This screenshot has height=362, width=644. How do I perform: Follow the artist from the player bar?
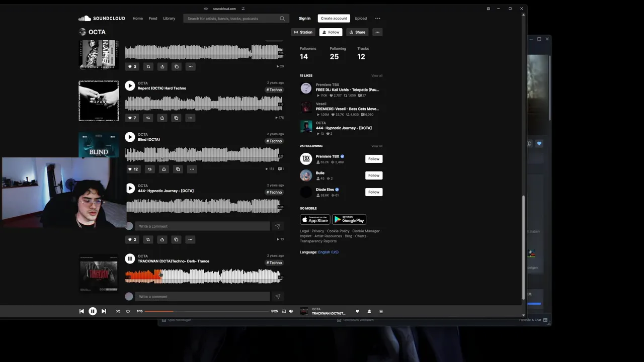pyautogui.click(x=369, y=311)
